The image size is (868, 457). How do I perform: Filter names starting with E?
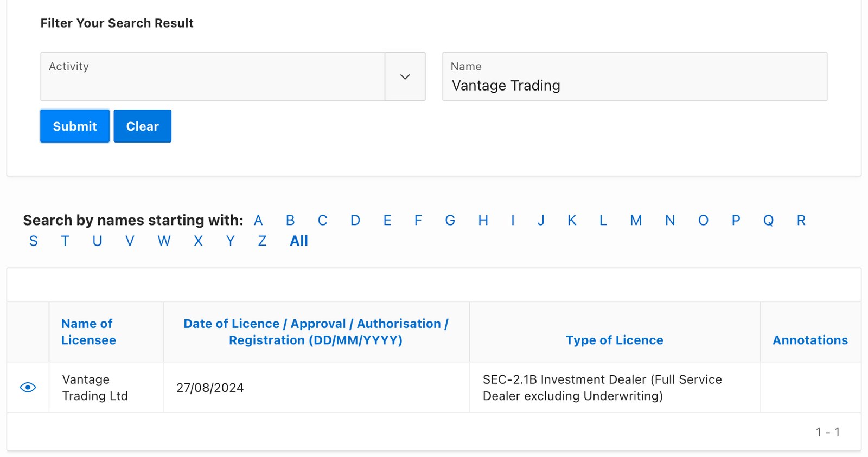click(387, 220)
